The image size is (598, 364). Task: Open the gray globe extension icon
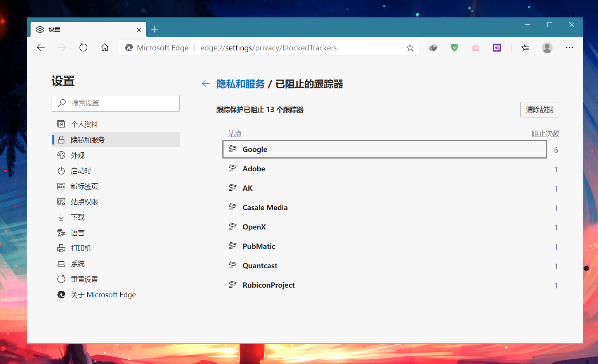pos(433,48)
